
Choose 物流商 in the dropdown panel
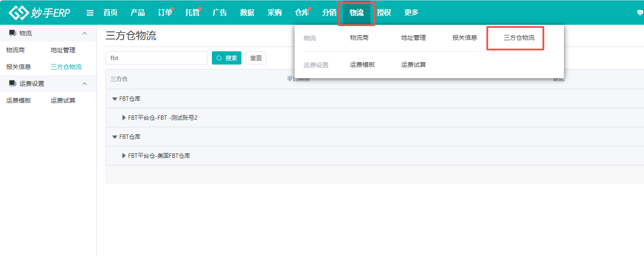click(x=359, y=38)
